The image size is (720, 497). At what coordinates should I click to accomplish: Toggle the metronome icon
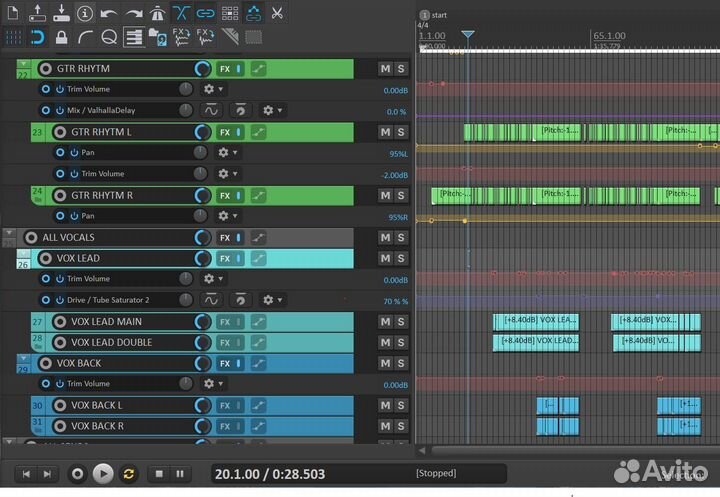[x=157, y=13]
